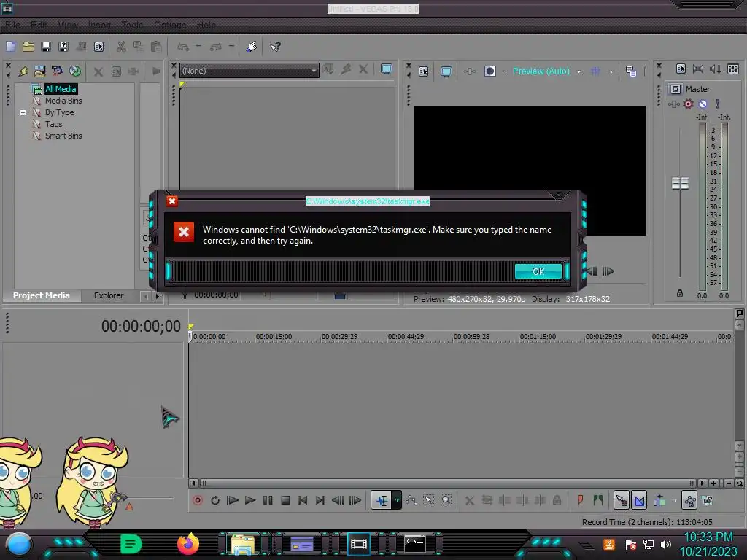Screen dimensions: 747x560
Task: Click the Stop button in the transport bar
Action: pyautogui.click(x=285, y=500)
